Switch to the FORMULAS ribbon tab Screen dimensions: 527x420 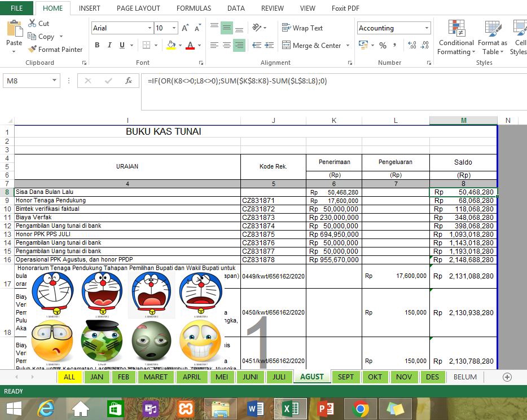(194, 8)
